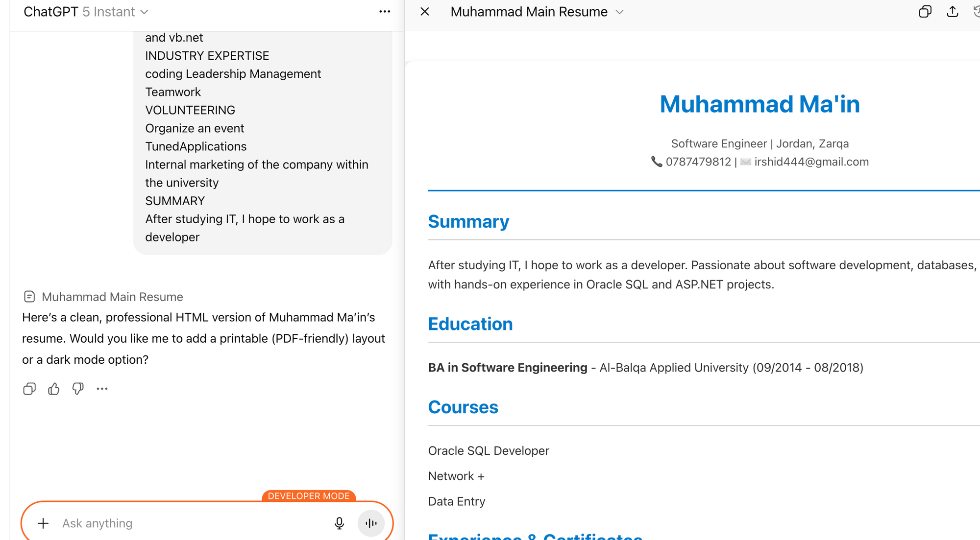This screenshot has height=540, width=980.
Task: Attach a file with the plus icon
Action: click(x=43, y=523)
